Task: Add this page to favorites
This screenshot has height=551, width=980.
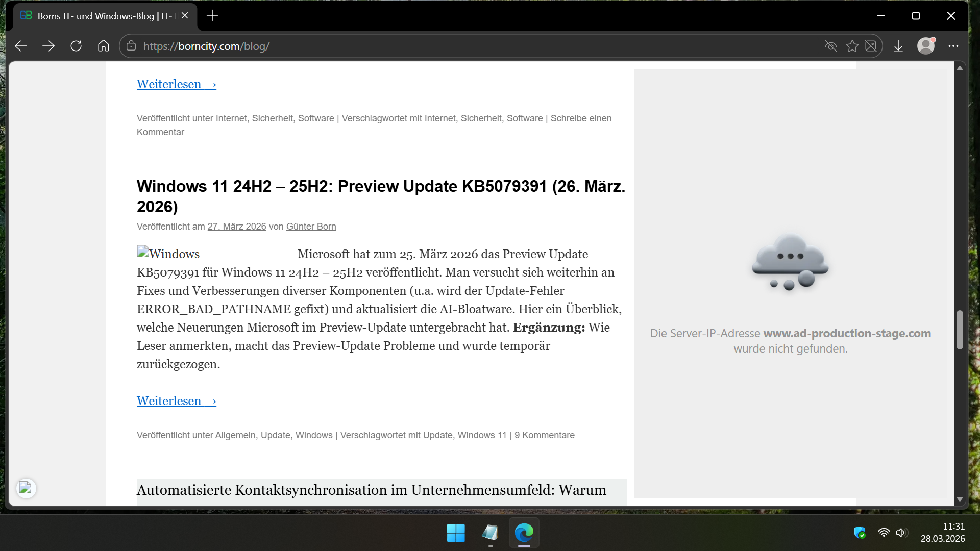Action: [852, 46]
